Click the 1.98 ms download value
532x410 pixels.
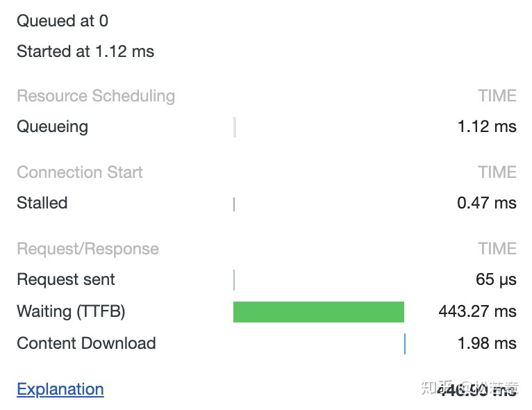pos(487,343)
